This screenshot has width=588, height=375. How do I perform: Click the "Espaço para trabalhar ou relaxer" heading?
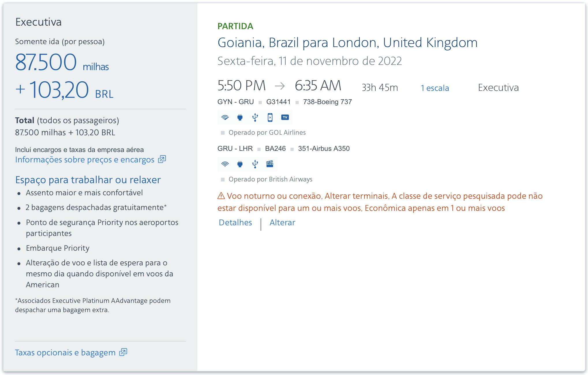pos(88,180)
